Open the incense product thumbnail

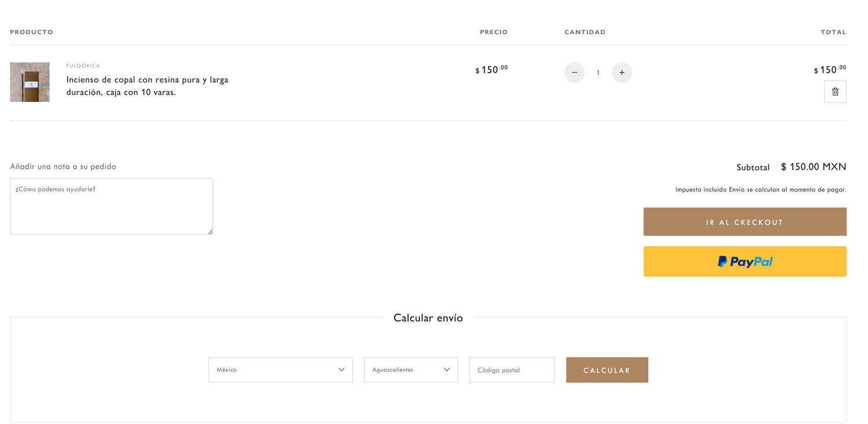[30, 82]
